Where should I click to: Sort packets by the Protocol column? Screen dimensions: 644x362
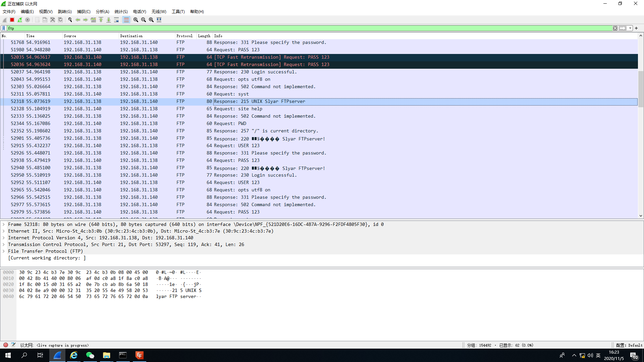[x=184, y=36]
